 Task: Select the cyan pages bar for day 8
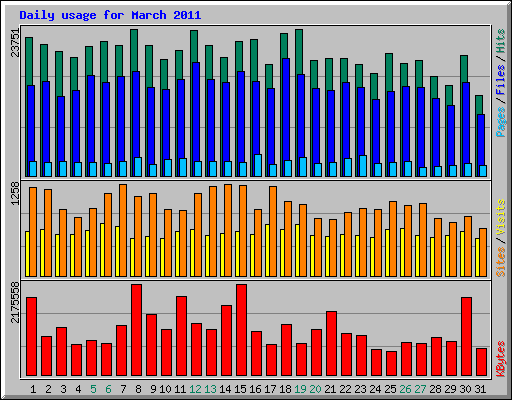click(x=138, y=167)
